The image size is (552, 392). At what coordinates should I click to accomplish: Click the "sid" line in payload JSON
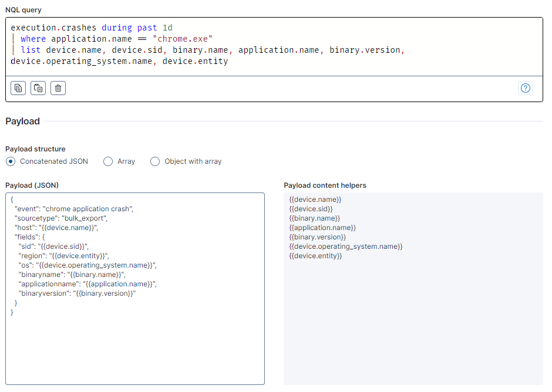(x=53, y=246)
